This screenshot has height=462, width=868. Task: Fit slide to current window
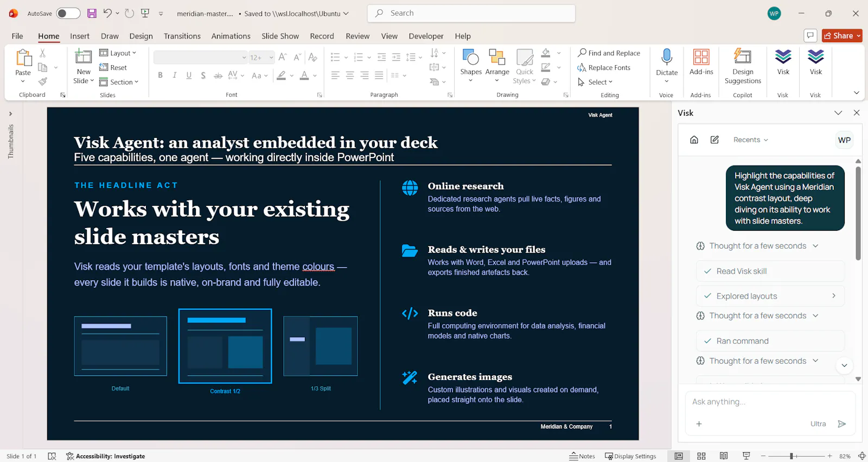861,456
